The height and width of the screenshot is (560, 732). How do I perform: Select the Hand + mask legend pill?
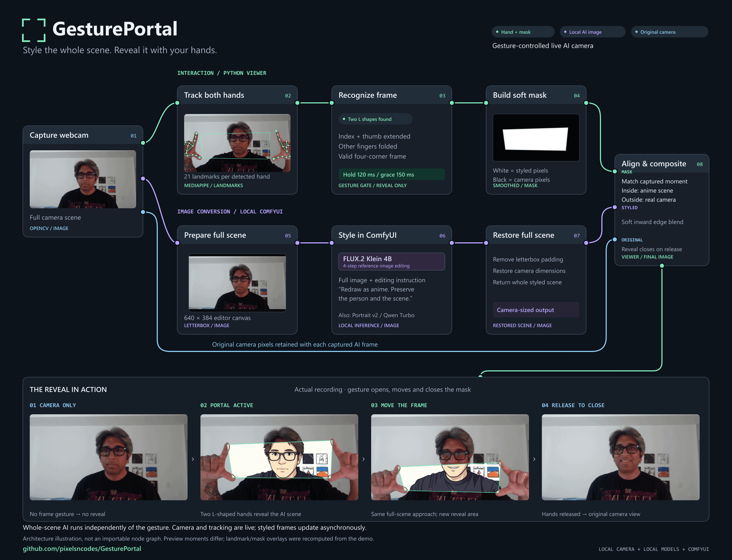523,32
